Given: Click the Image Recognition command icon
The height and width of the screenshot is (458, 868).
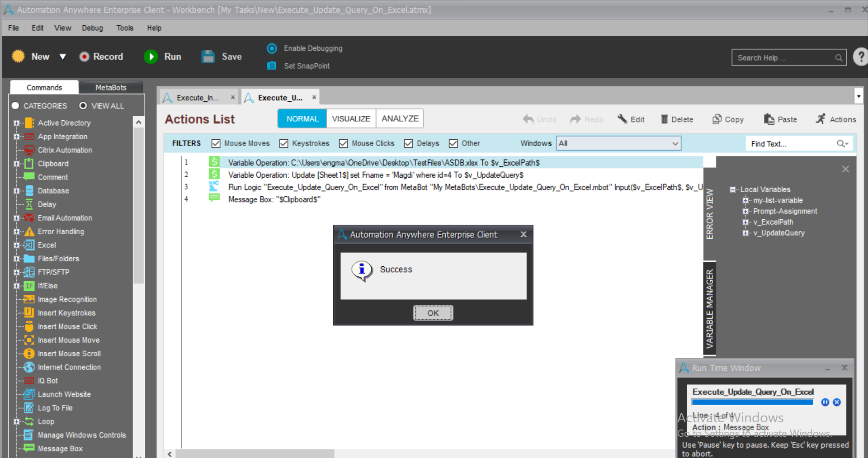Looking at the screenshot, I should point(29,299).
